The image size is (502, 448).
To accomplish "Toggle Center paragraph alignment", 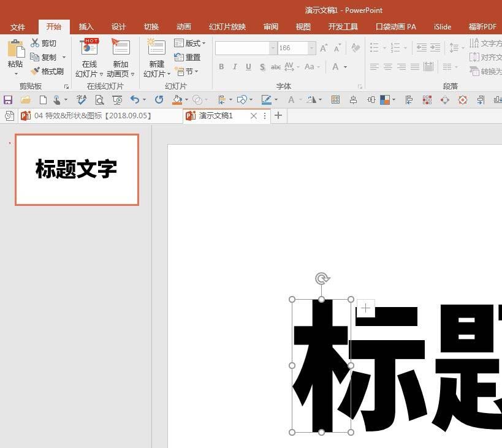I will click(x=388, y=67).
